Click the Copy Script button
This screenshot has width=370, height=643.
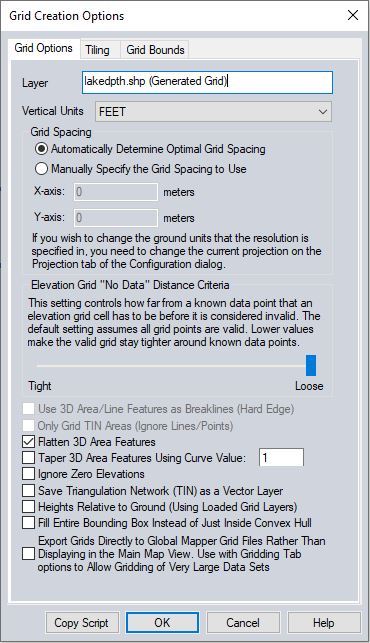(82, 622)
